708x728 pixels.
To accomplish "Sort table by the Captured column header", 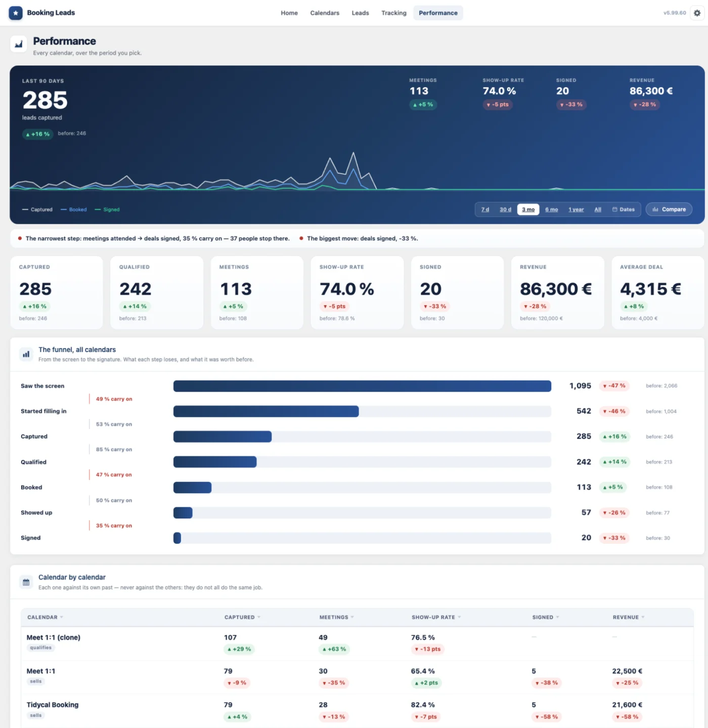I will click(x=242, y=617).
